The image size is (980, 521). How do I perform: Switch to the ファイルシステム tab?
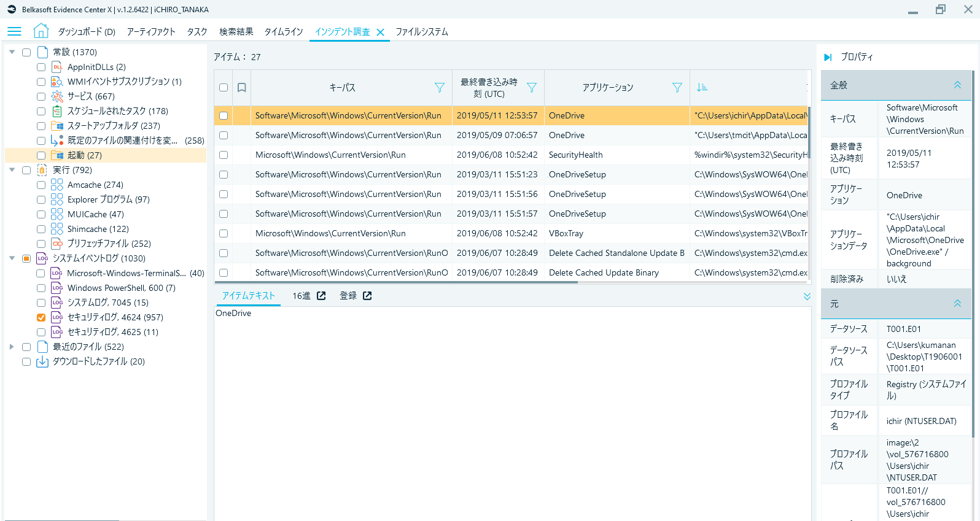pos(422,32)
